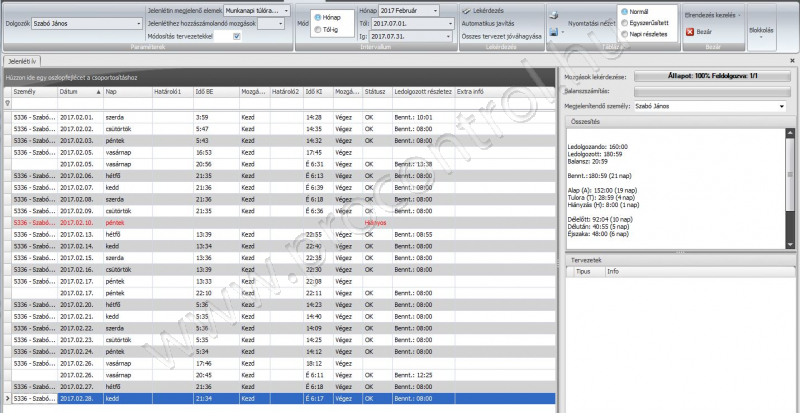Screen dimensions: 800x413
Task: Close the Jelenléti ív panel with the small x
Action: pyautogui.click(x=792, y=60)
